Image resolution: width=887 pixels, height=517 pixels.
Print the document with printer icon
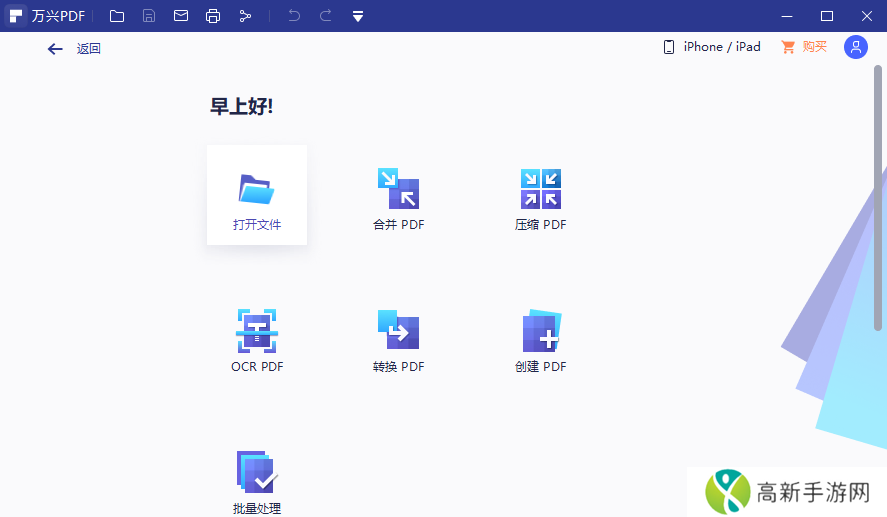click(213, 16)
